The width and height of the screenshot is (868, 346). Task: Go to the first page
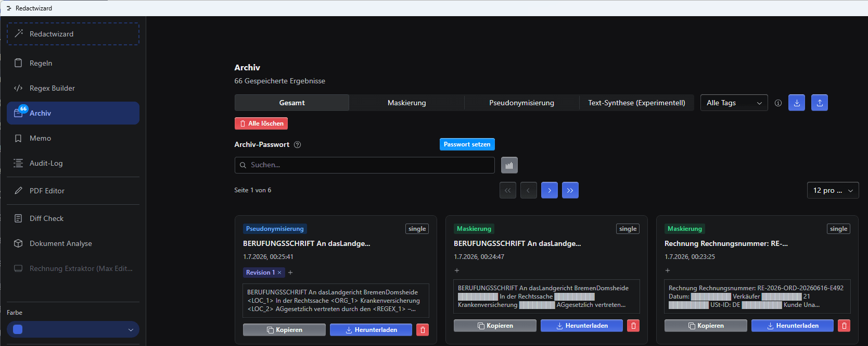point(508,190)
